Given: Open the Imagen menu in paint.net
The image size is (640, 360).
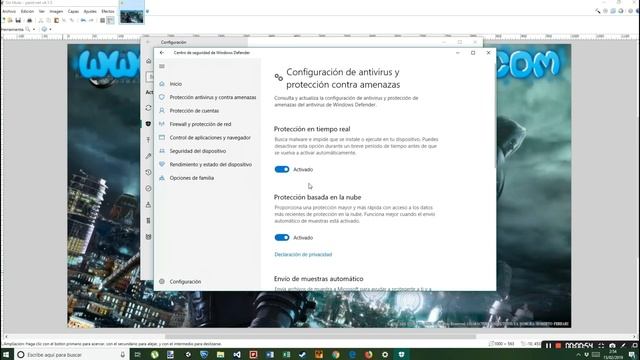Looking at the screenshot, I should pyautogui.click(x=56, y=11).
